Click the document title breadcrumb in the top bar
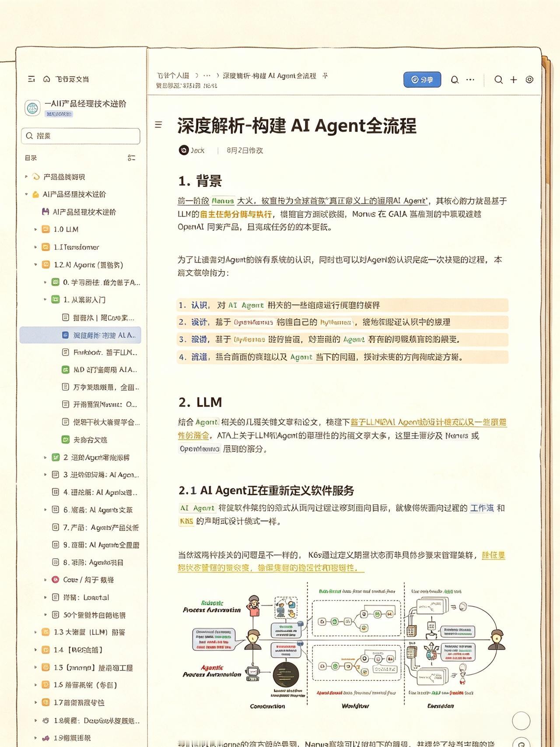Viewport: 560px width, 747px height. click(x=269, y=76)
